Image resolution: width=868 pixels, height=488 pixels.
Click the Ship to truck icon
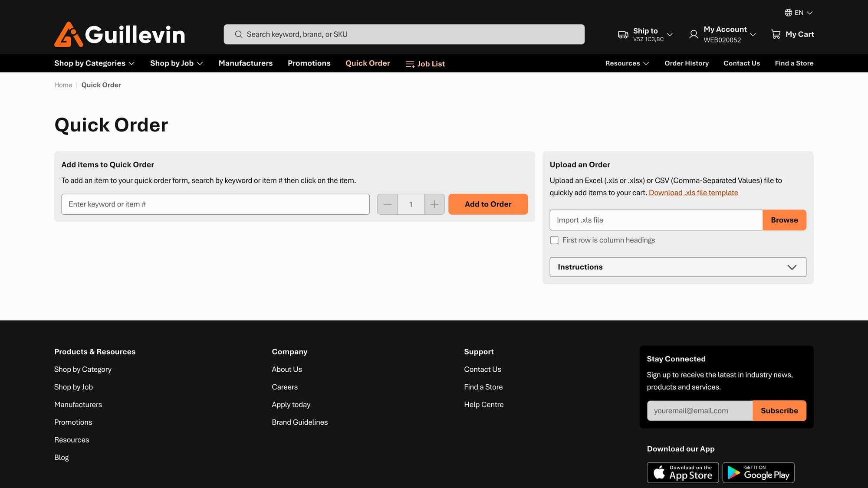point(623,35)
